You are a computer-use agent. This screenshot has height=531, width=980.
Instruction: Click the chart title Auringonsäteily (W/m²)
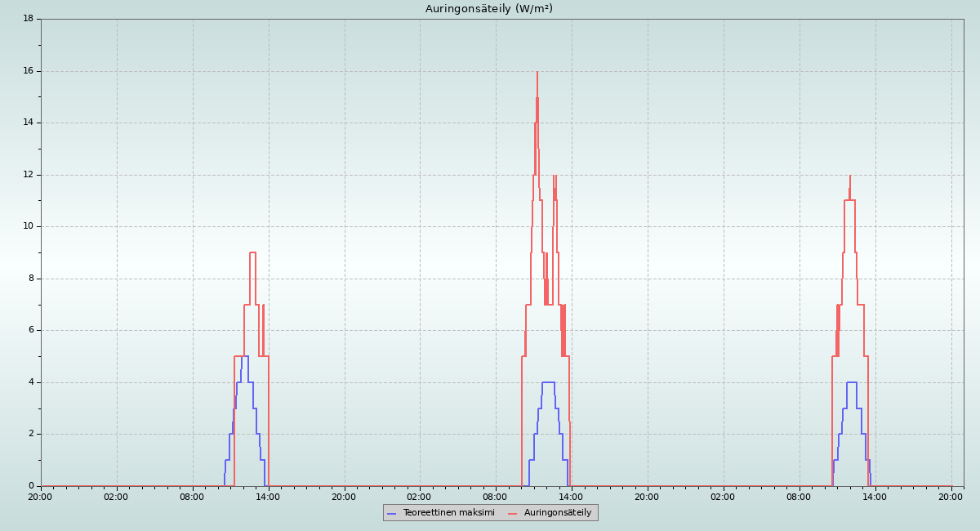pyautogui.click(x=488, y=9)
